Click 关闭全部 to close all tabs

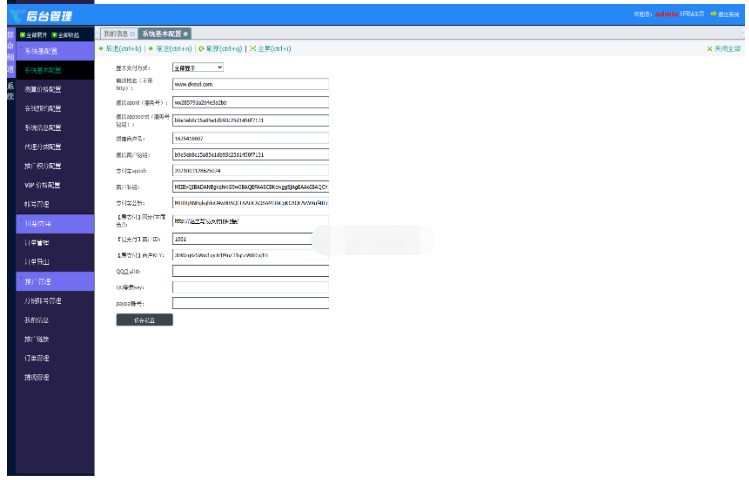click(723, 48)
